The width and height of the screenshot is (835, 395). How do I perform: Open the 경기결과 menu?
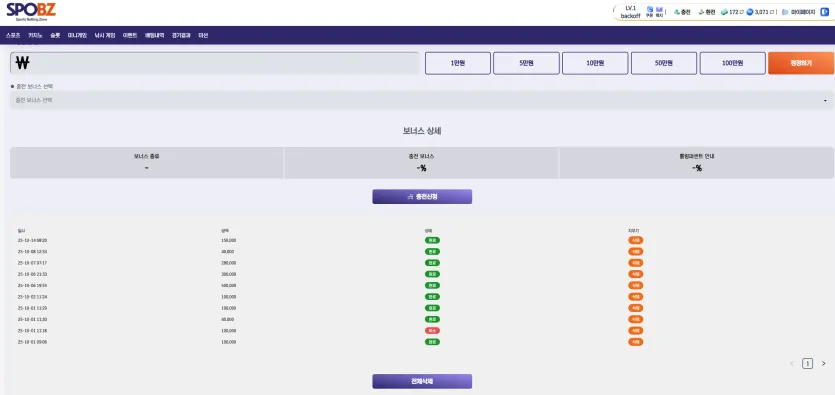(181, 36)
